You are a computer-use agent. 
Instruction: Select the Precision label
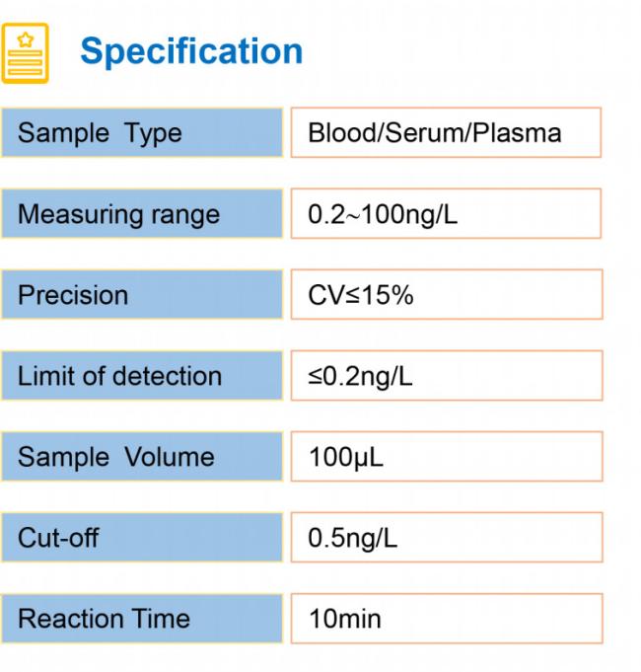pos(73,295)
